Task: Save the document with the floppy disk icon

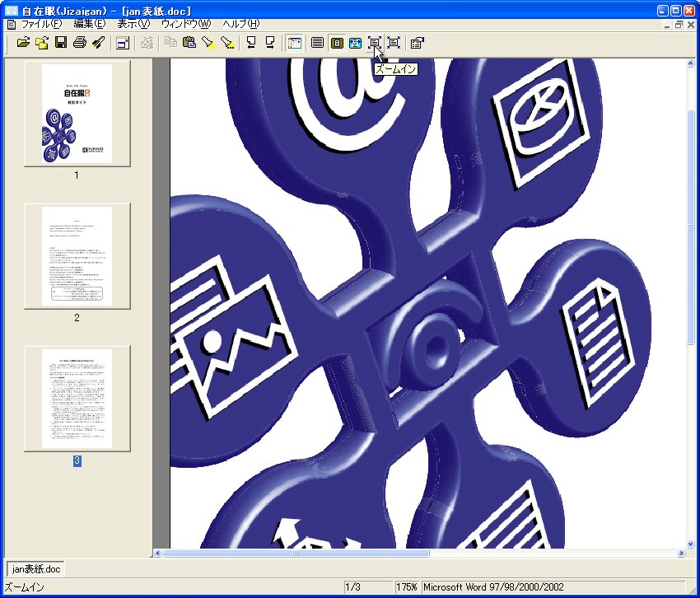Action: pyautogui.click(x=61, y=43)
